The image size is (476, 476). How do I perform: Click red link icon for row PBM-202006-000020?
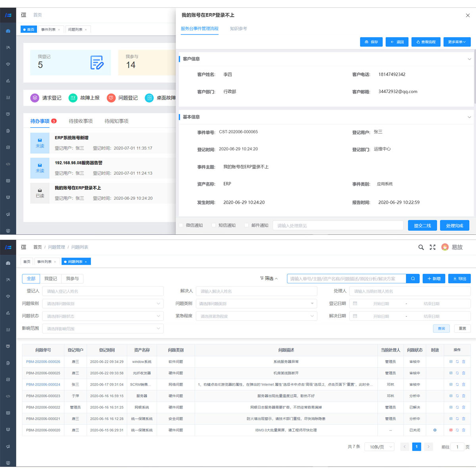pyautogui.click(x=451, y=430)
